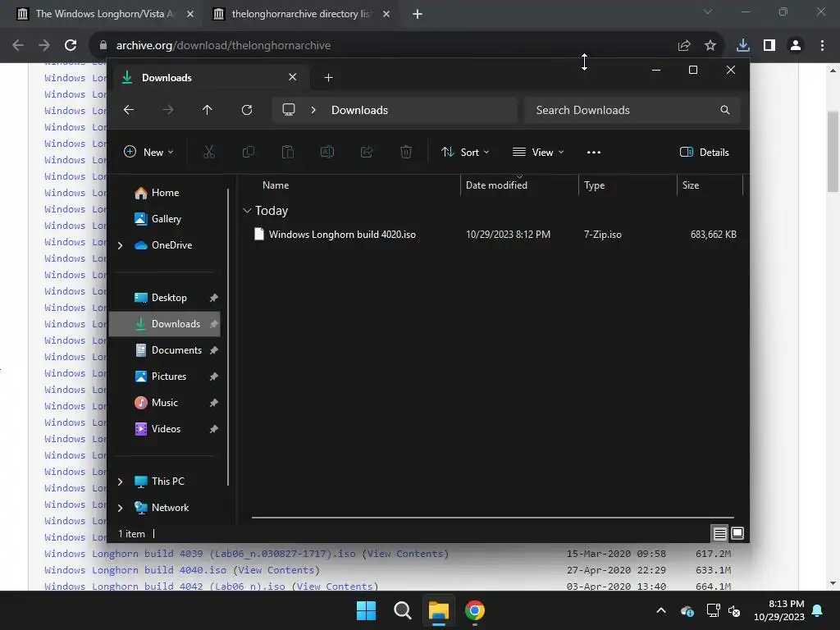Open the Sort dropdown

point(464,152)
